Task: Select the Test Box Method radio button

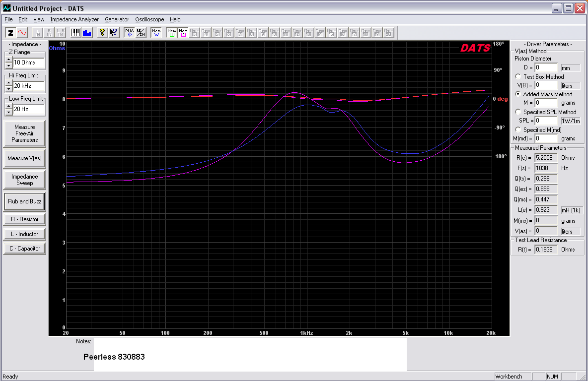Action: 518,76
